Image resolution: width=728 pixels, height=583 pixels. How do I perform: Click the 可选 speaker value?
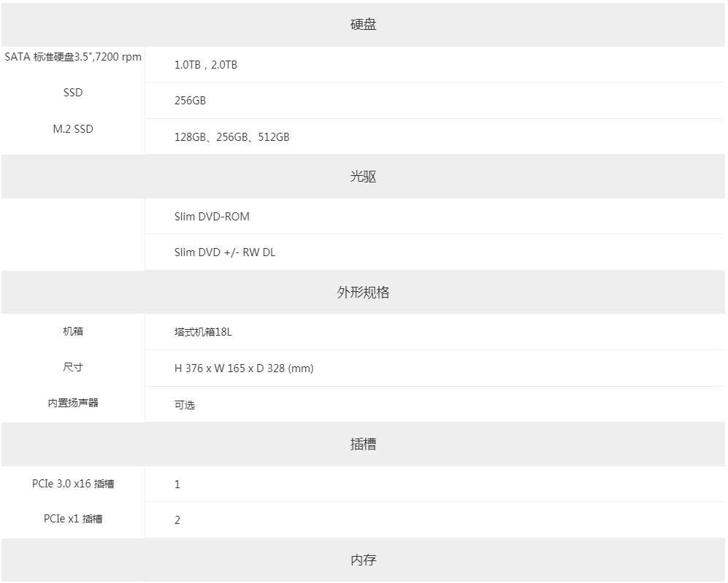[x=184, y=405]
